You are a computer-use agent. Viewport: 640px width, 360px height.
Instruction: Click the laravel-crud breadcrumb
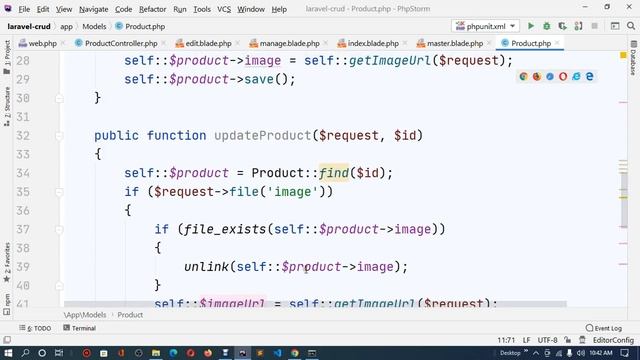point(29,27)
